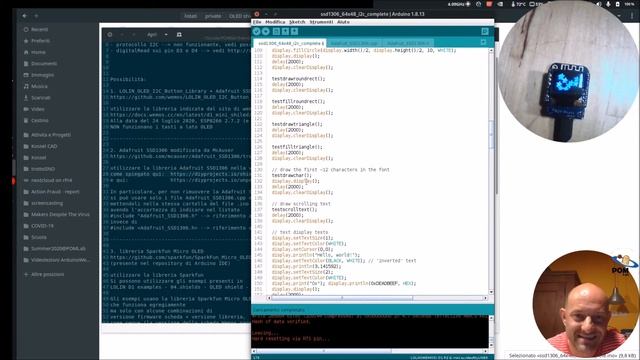Open the Arduino Modifica menu
The image size is (640, 360).
coord(275,22)
